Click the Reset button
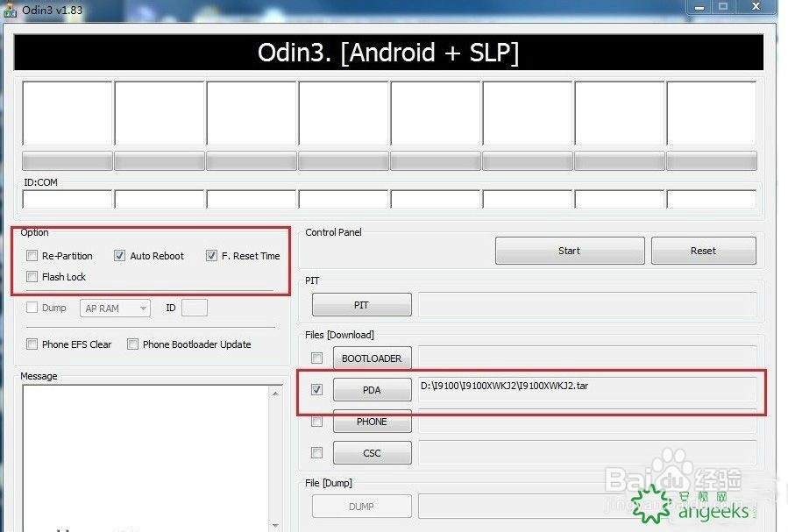The image size is (788, 532). coord(704,251)
